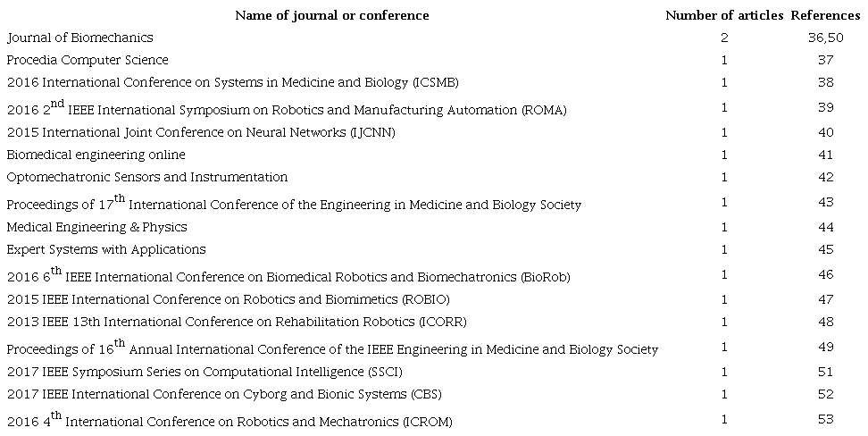Click reference number 46
The image size is (868, 436).
point(825,274)
